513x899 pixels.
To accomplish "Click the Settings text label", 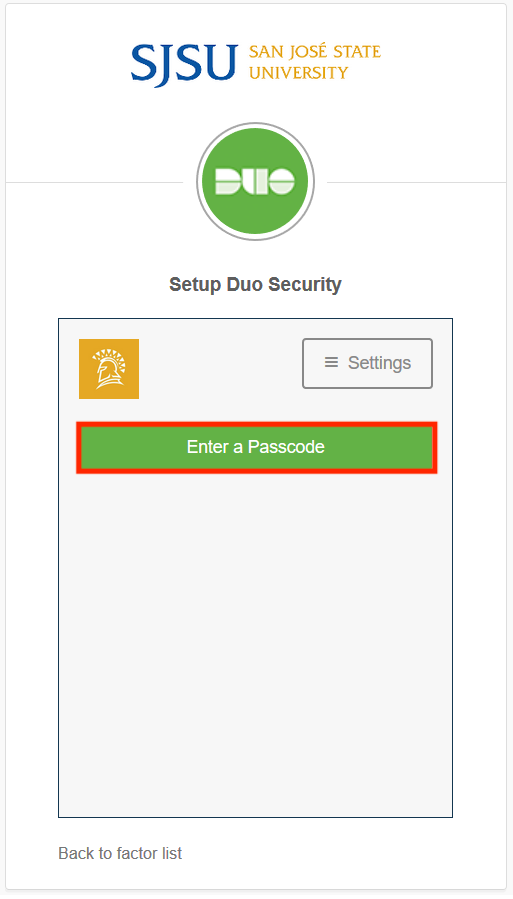I will [379, 363].
